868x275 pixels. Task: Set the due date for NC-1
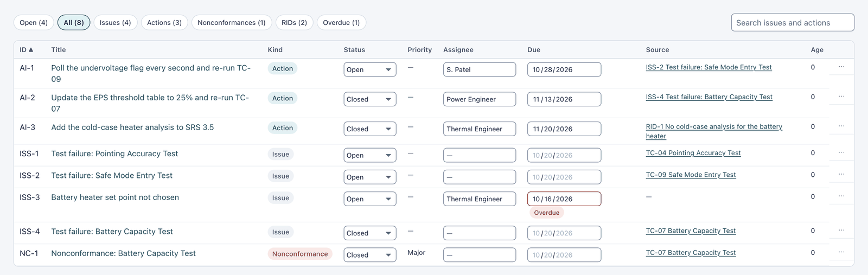pyautogui.click(x=564, y=255)
